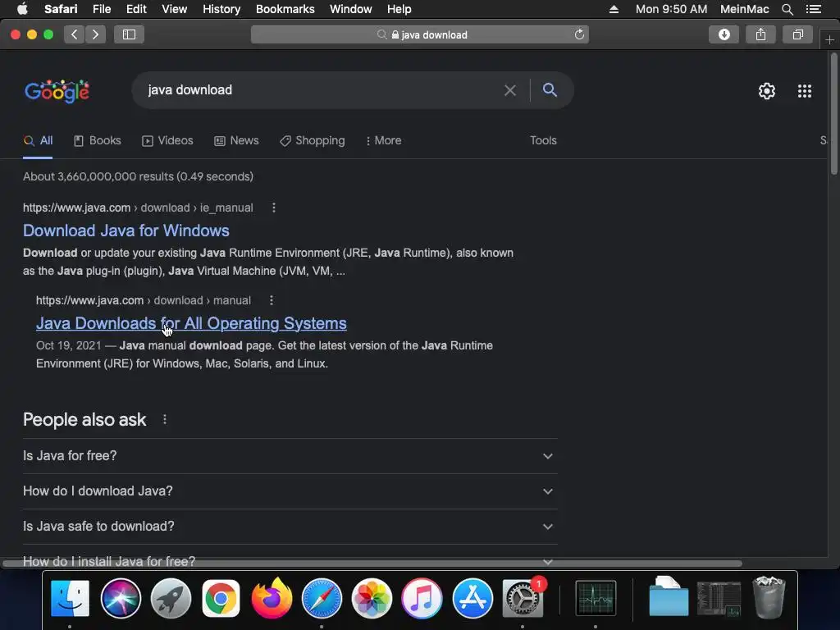Open the Share sheet icon
The image size is (840, 630).
(760, 34)
